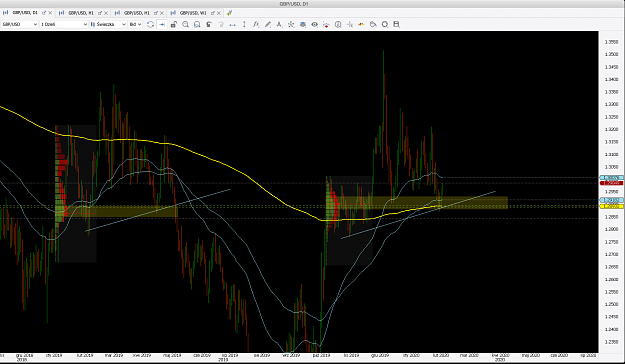Click the circled info icon
625x364 pixels.
[338, 24]
